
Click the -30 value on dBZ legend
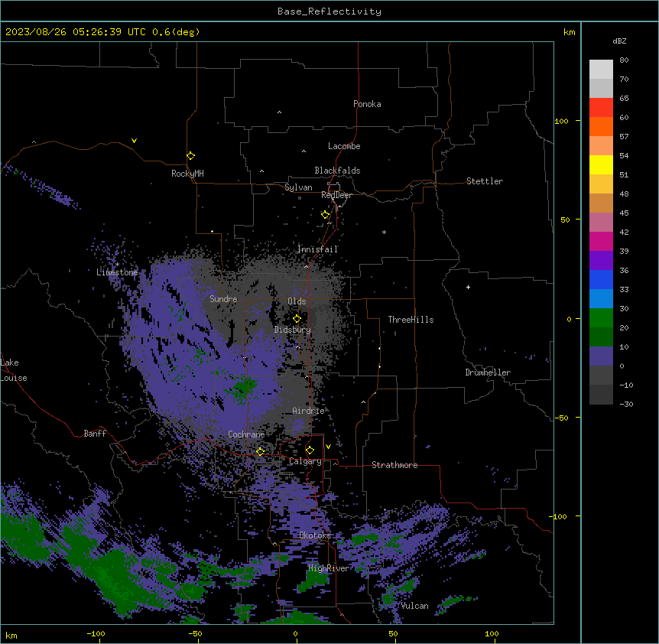(626, 404)
